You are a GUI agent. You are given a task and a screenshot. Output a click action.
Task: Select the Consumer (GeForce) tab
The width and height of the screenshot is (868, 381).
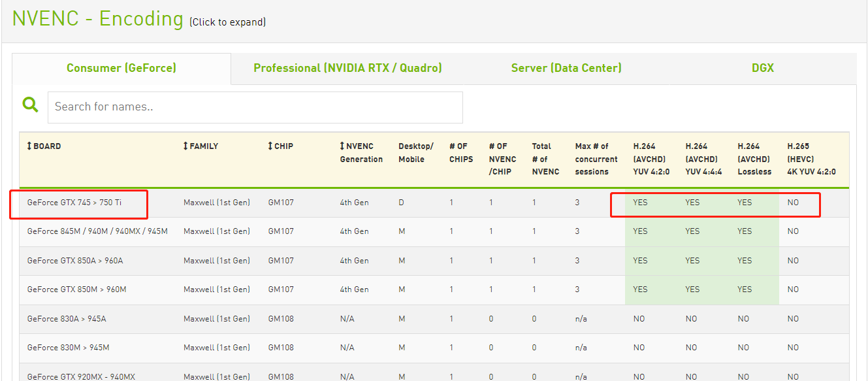[121, 67]
